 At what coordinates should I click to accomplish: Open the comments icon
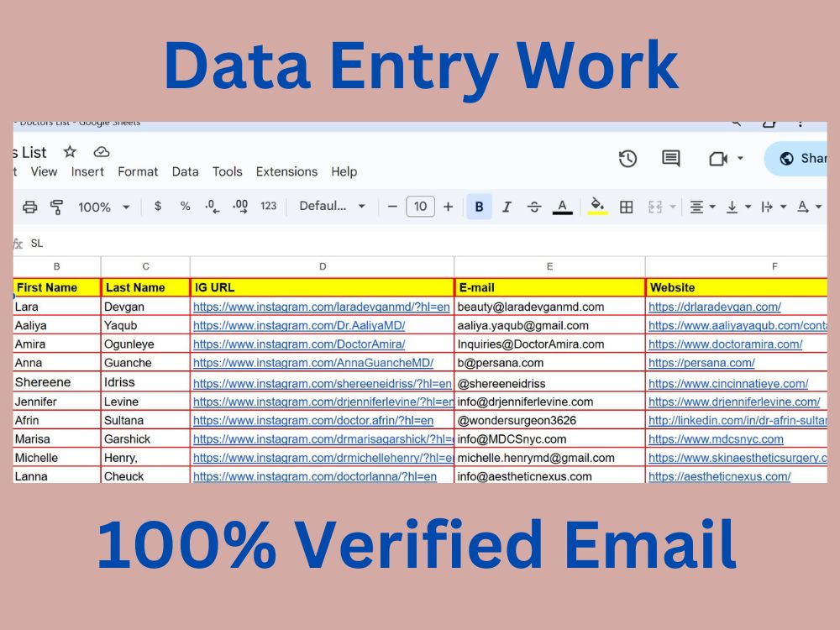670,158
